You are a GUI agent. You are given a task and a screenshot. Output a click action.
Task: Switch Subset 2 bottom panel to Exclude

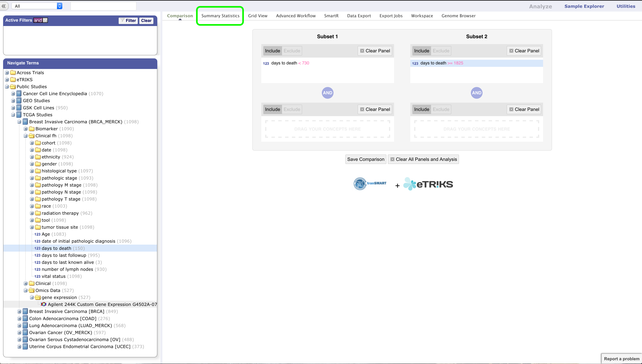pos(441,109)
